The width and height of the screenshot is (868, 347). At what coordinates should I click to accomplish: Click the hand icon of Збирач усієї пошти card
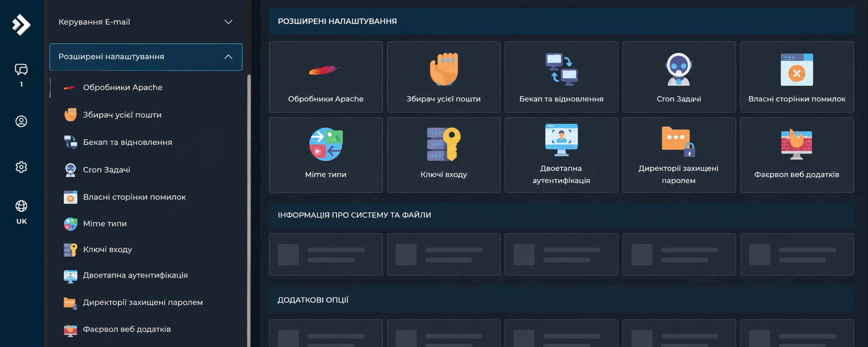click(443, 69)
